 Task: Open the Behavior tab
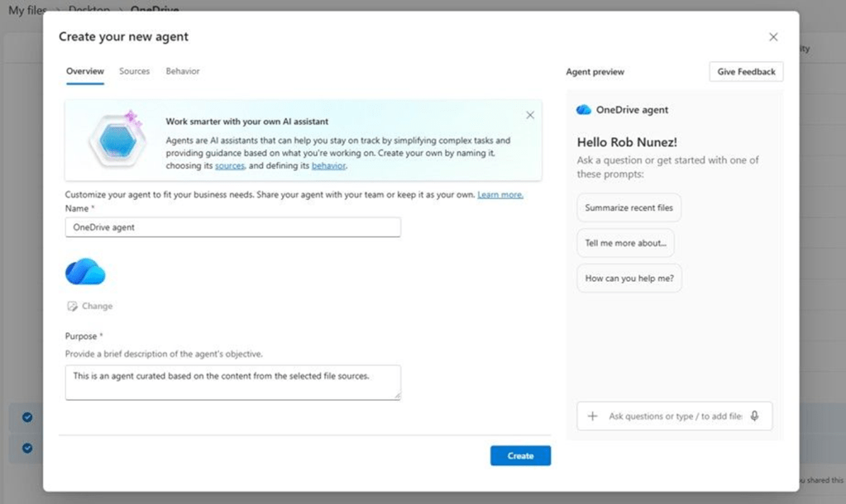(x=183, y=72)
